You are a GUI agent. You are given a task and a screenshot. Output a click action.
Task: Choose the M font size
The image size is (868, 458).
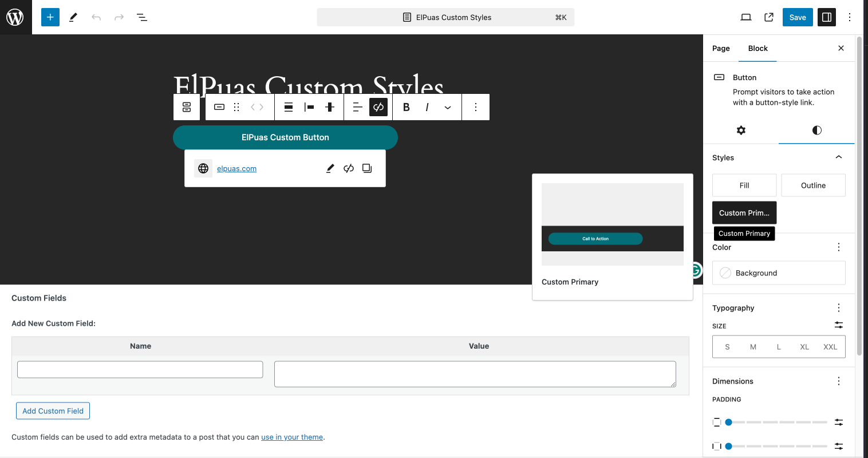pyautogui.click(x=753, y=347)
